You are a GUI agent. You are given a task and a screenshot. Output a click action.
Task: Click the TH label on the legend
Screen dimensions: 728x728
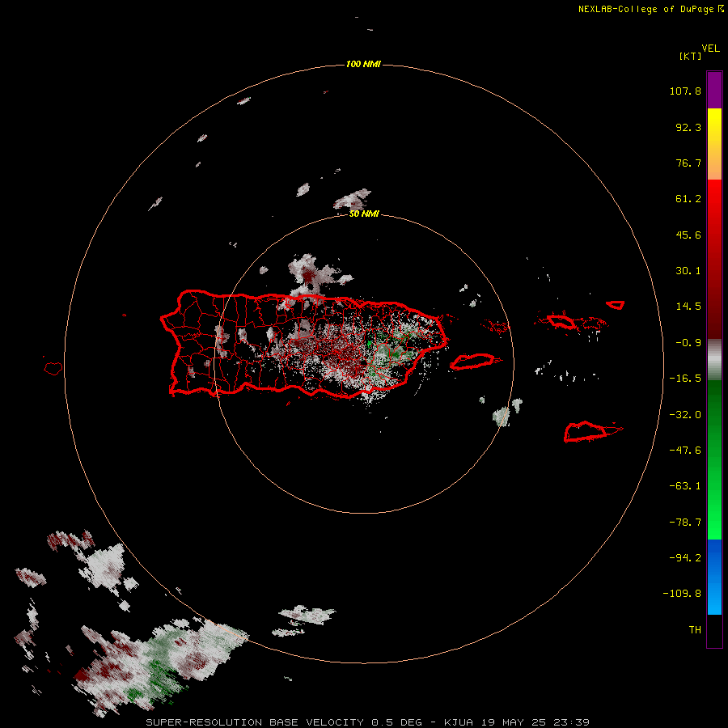695,630
